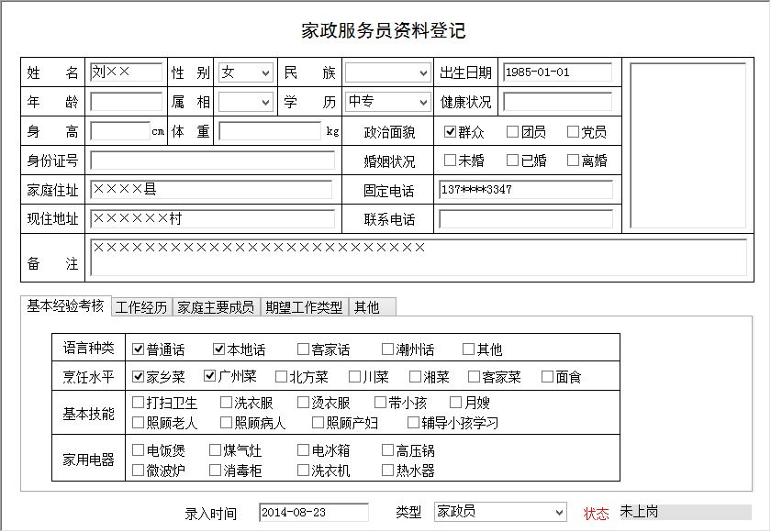The height and width of the screenshot is (532, 771).
Task: Select the 客家菜 checkbox
Action: click(474, 377)
